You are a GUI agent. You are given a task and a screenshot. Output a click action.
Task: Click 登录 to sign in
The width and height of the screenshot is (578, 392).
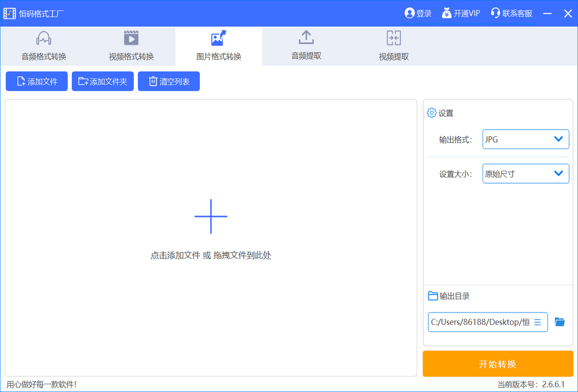coord(419,13)
